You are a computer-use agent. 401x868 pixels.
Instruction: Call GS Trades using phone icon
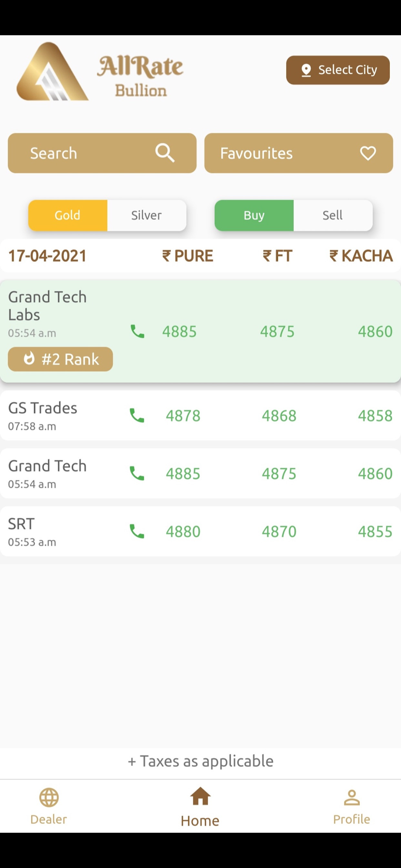137,416
